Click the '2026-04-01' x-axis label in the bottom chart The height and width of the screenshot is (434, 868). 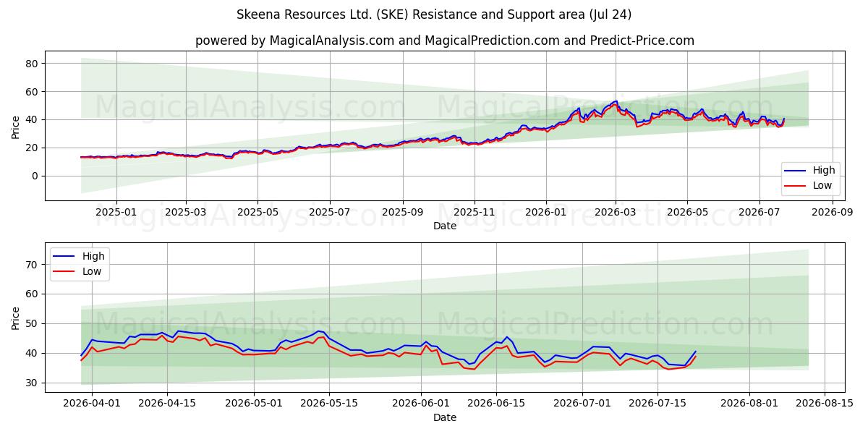coord(92,404)
